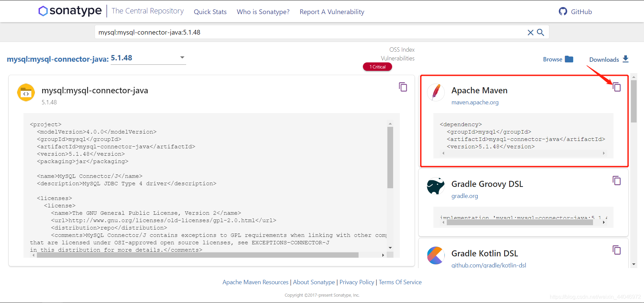Open About Sonatype footer link

click(x=314, y=282)
